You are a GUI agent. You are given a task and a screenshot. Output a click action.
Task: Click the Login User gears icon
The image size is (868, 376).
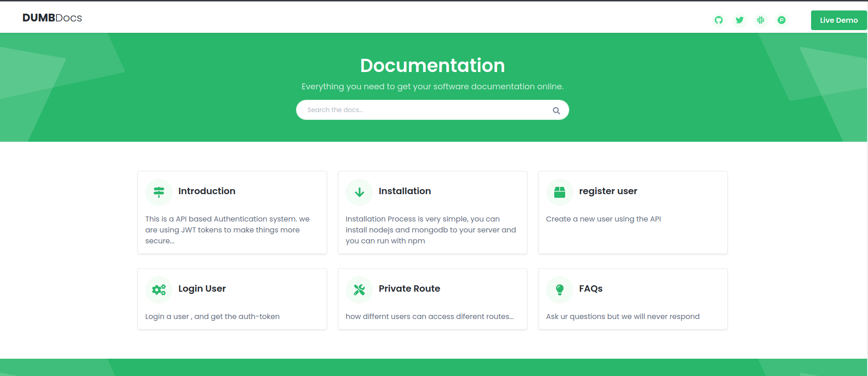(159, 290)
